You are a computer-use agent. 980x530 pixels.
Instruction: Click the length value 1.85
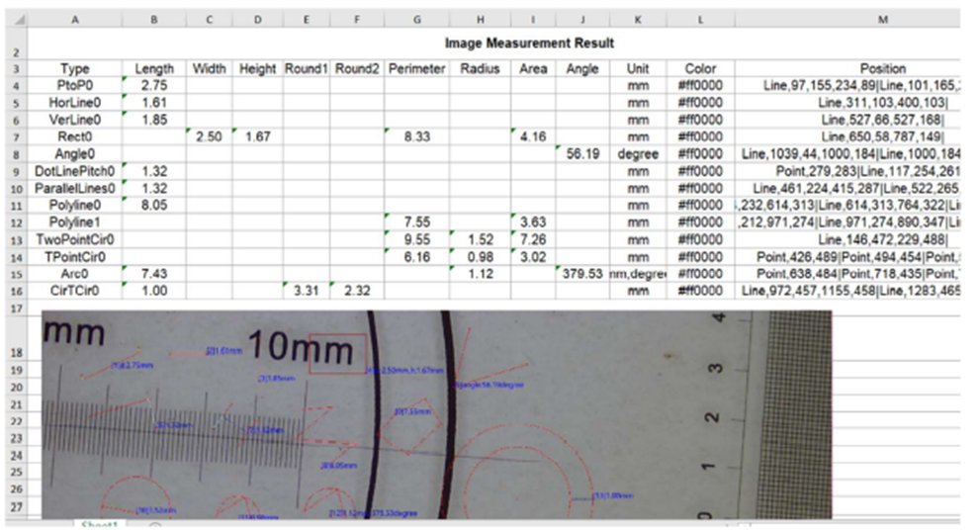(x=153, y=120)
